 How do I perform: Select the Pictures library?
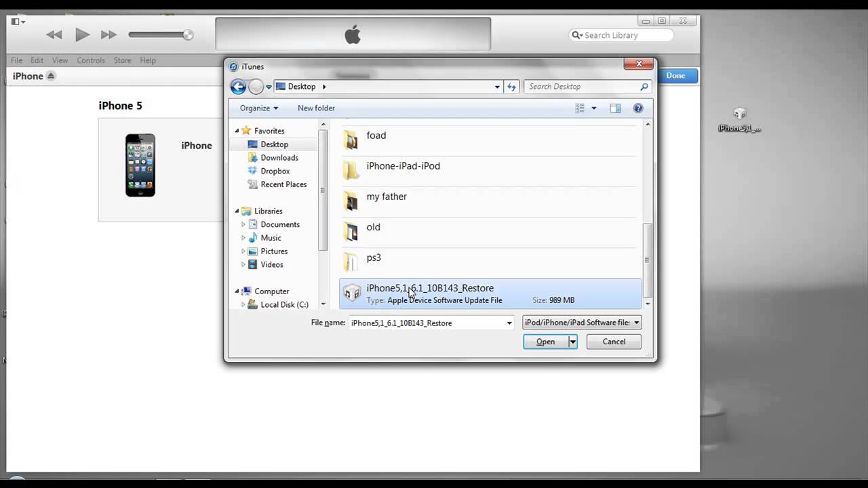274,251
